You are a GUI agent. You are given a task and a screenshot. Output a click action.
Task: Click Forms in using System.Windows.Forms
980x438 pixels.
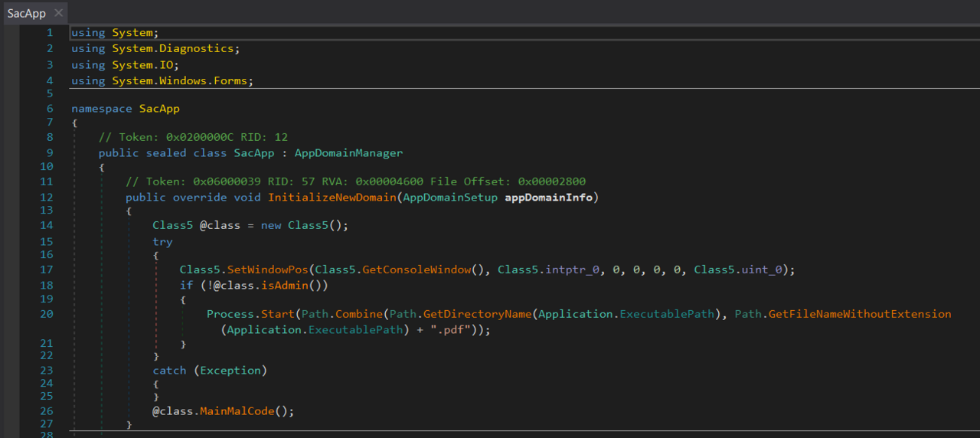coord(230,80)
